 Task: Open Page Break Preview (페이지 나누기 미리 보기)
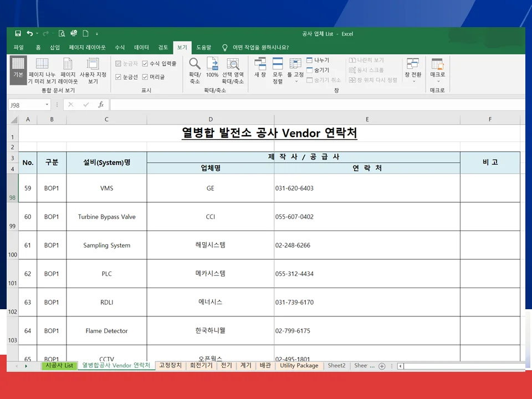pyautogui.click(x=42, y=70)
